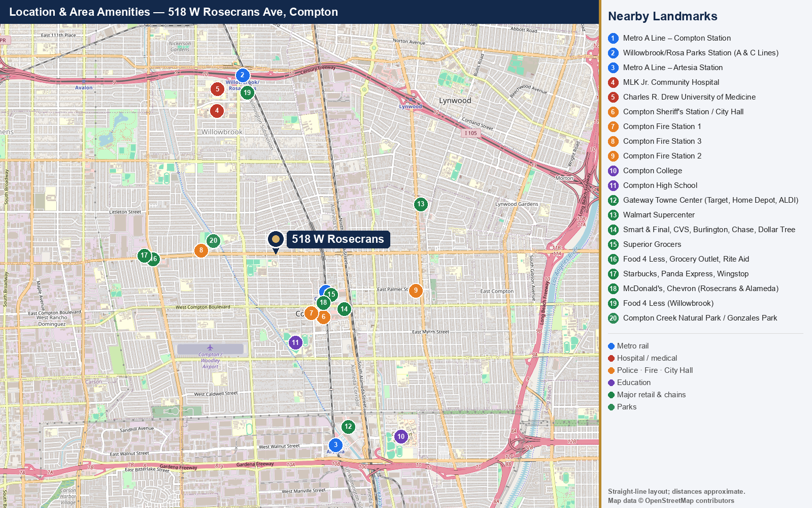
Task: Click the 518 W Rosecrans map label
Action: [338, 239]
